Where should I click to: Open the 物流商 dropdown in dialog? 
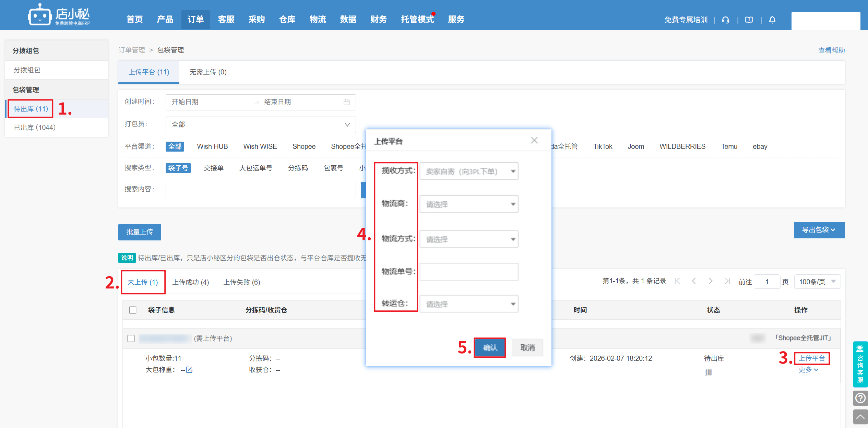[468, 204]
